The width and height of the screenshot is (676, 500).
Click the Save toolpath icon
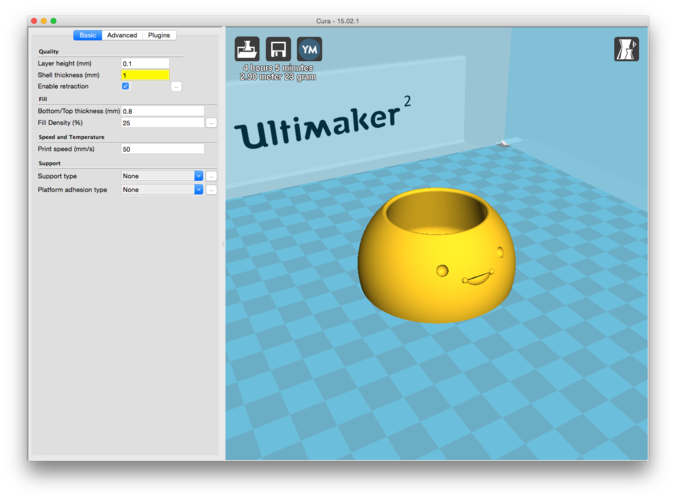pos(278,49)
